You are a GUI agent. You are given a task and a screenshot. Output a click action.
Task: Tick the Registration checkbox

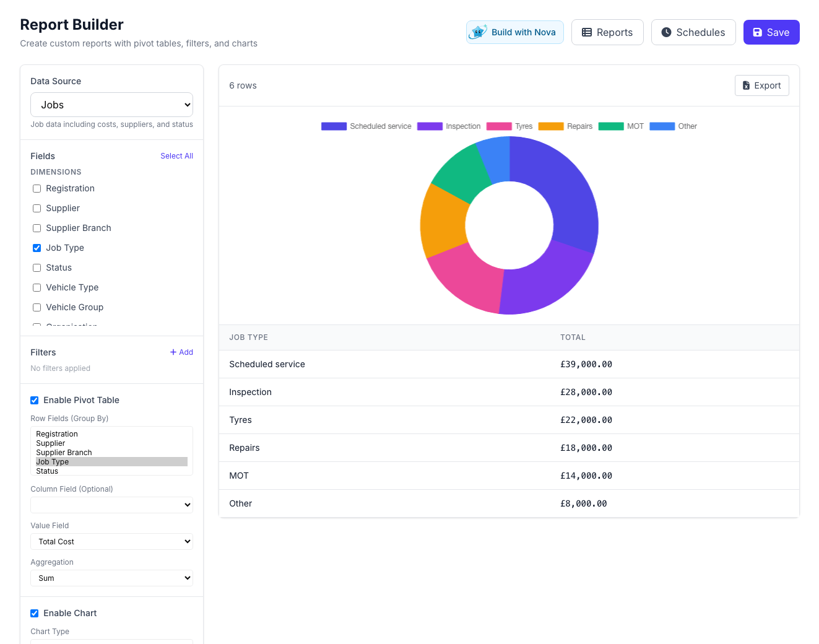[37, 188]
